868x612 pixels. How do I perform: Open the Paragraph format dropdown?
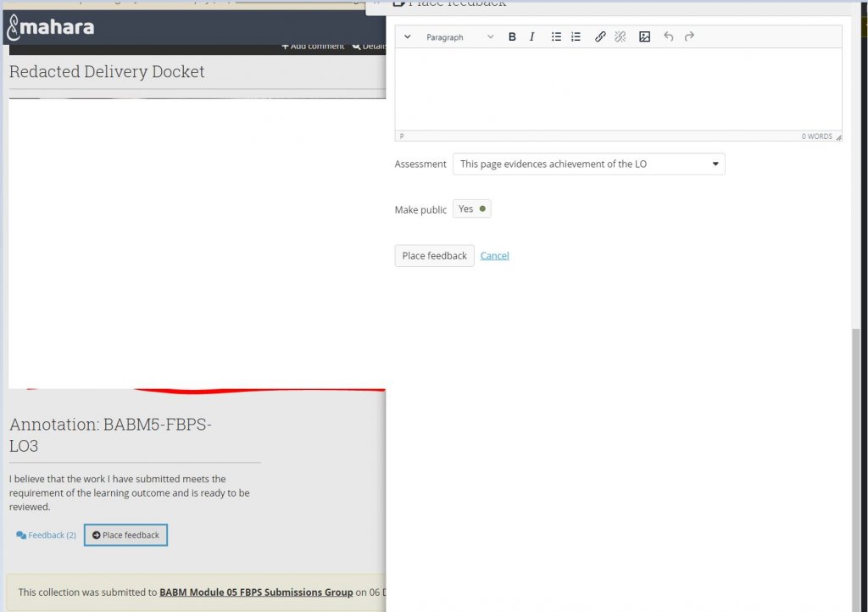coord(459,37)
